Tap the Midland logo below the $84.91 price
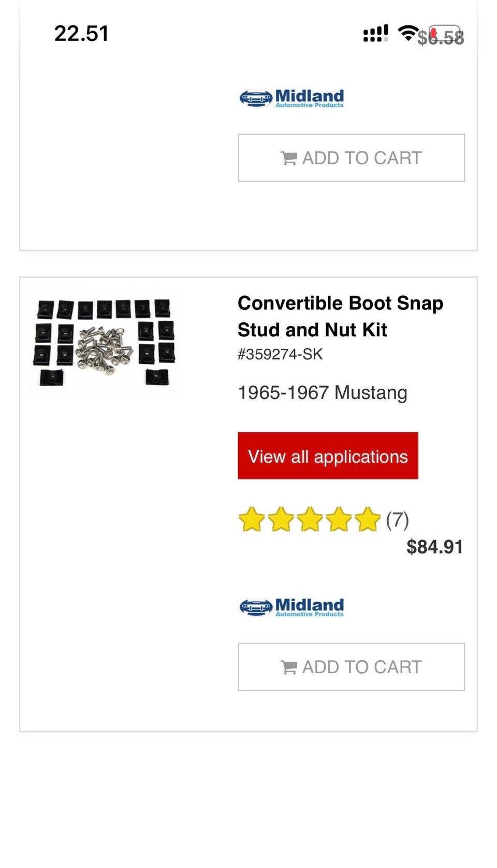 (291, 606)
